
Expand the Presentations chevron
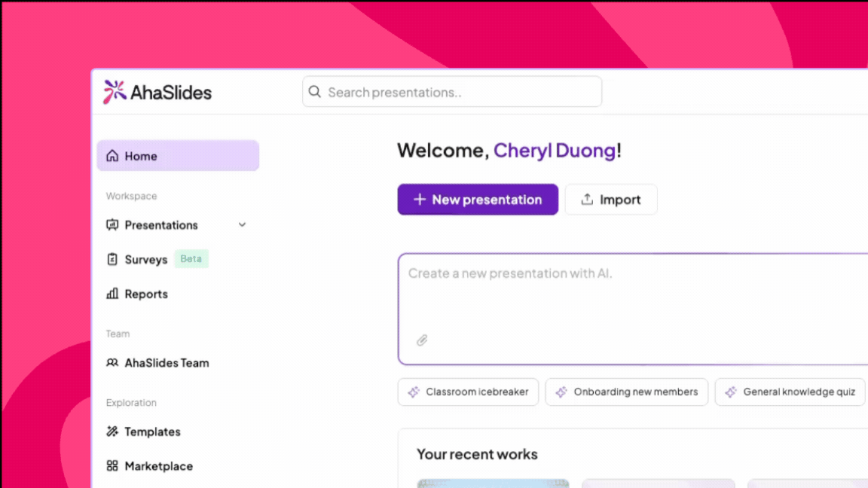pos(242,224)
